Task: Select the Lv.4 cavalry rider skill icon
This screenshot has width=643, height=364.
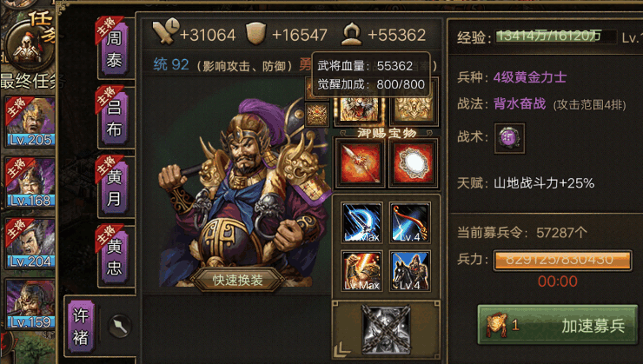Action: click(x=409, y=270)
